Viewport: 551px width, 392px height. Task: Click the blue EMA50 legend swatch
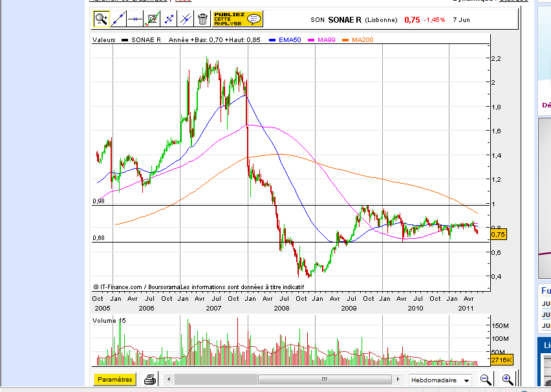(272, 40)
